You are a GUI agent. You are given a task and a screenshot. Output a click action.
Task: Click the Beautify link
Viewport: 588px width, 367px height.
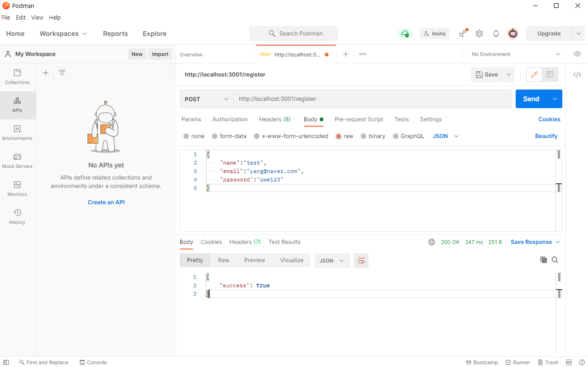546,136
